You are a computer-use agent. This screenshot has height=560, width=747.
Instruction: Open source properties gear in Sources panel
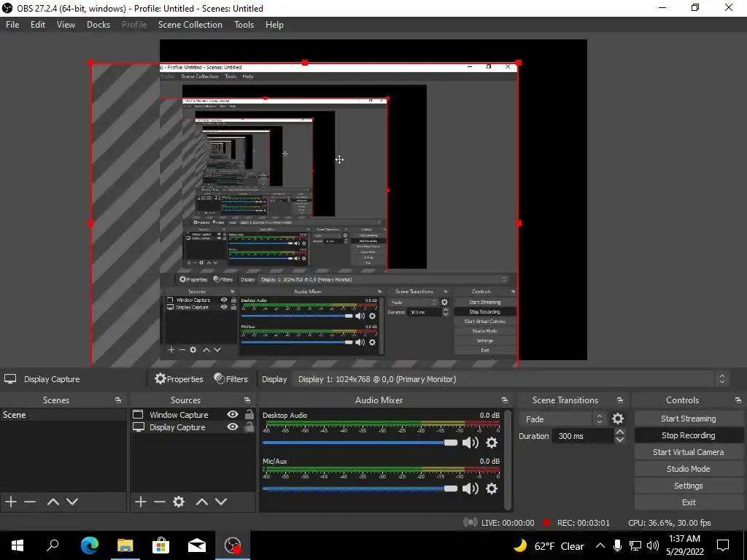(x=179, y=502)
